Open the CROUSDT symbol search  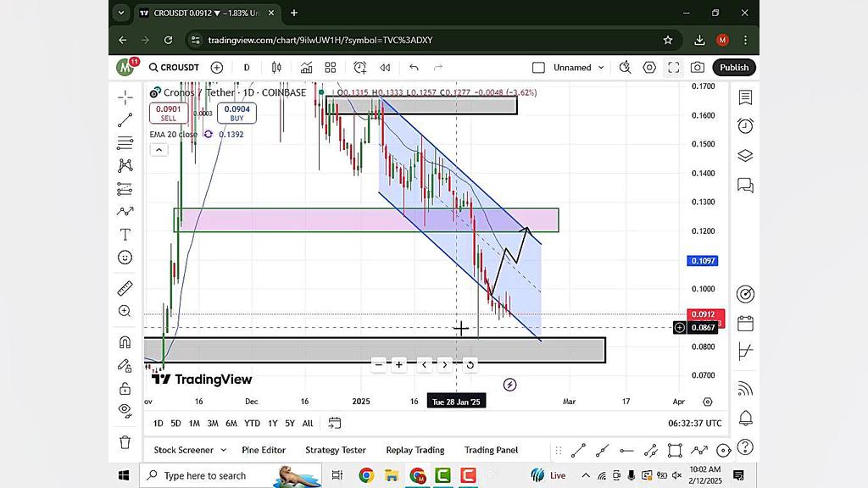pos(174,68)
